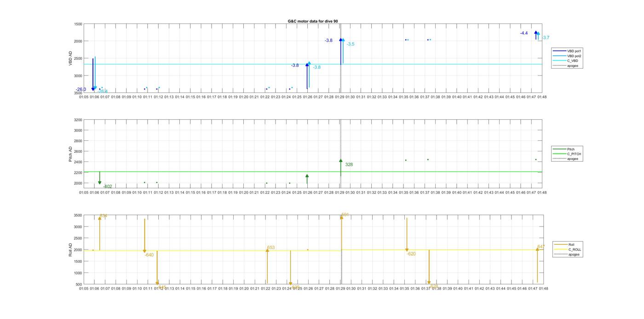Click the '834' roll data label

[x=103, y=216]
